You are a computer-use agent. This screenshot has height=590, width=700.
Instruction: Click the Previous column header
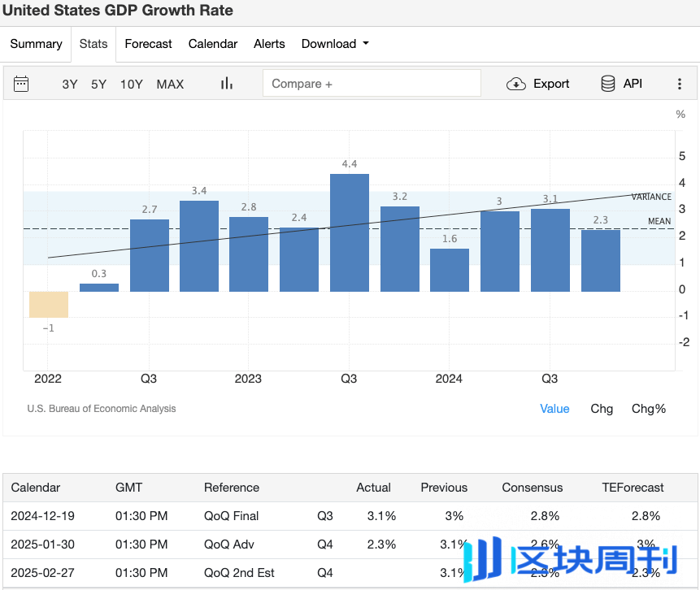(x=444, y=488)
